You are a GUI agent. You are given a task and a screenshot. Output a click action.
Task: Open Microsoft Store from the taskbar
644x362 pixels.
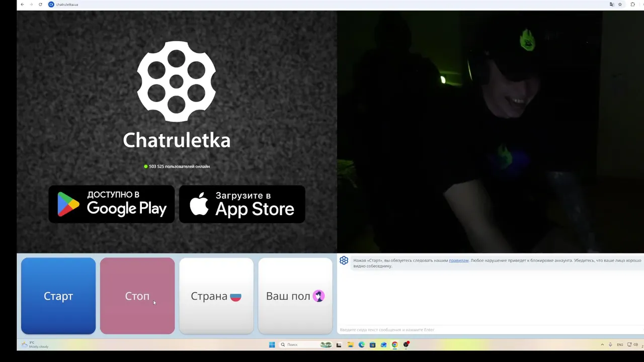click(372, 344)
